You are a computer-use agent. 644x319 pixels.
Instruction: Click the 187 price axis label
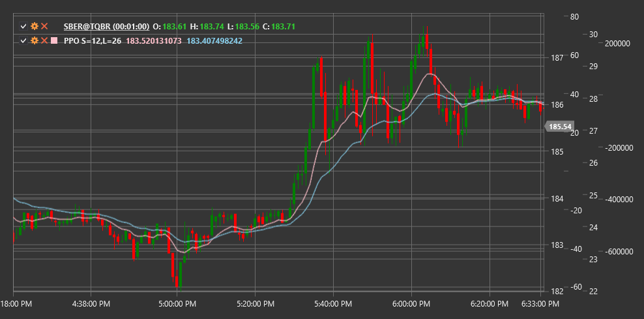555,57
